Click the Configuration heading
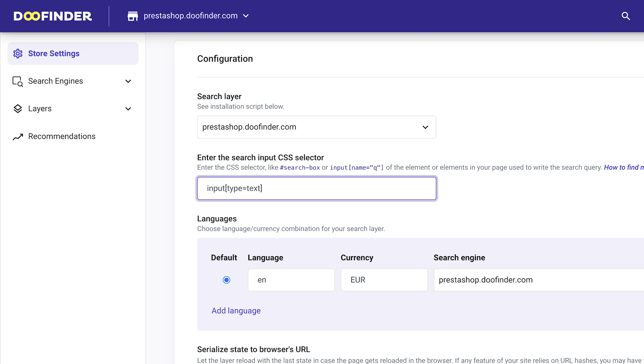Screen dimensions: 644x364 point(225,59)
